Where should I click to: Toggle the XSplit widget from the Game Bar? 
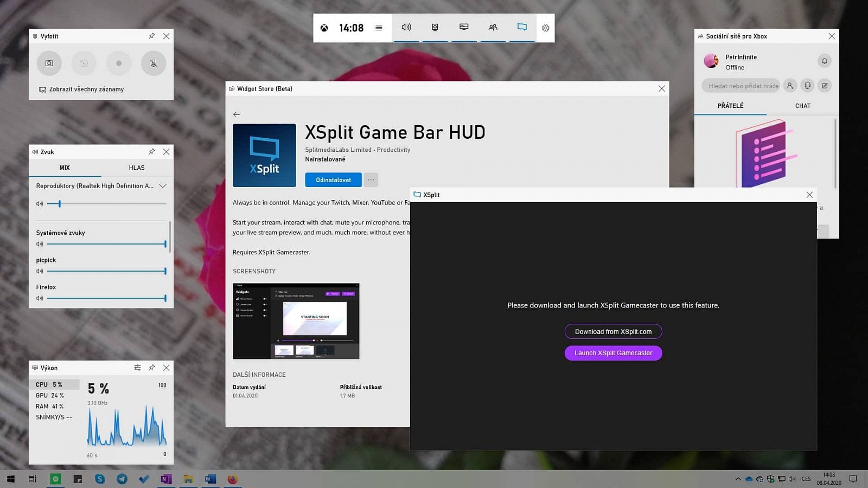pyautogui.click(x=522, y=27)
